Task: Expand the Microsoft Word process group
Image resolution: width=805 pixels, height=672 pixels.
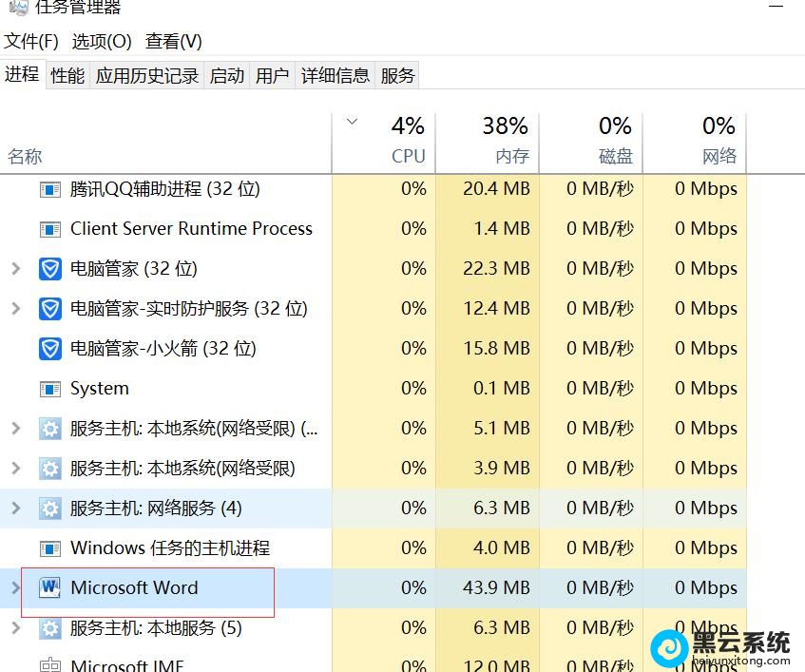Action: pyautogui.click(x=15, y=588)
